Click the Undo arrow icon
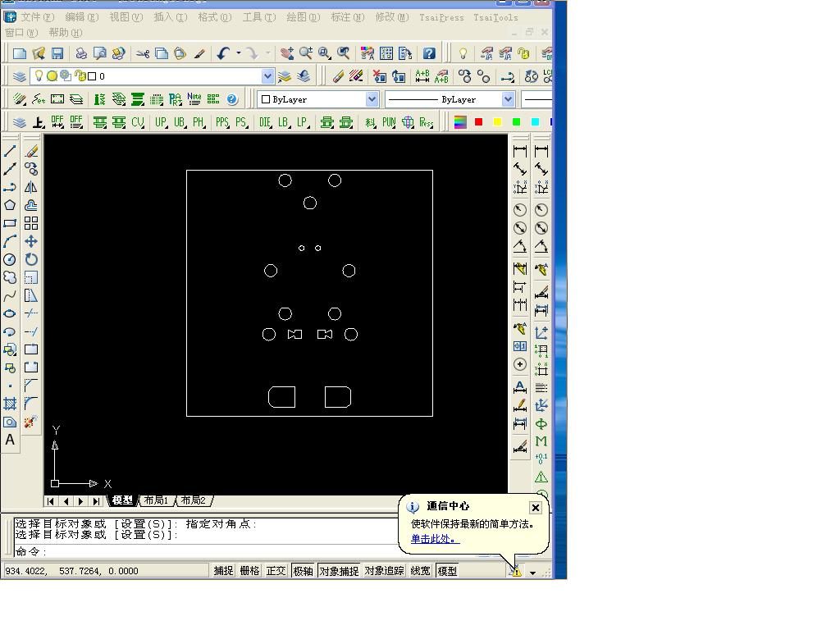The image size is (840, 630). [x=223, y=53]
